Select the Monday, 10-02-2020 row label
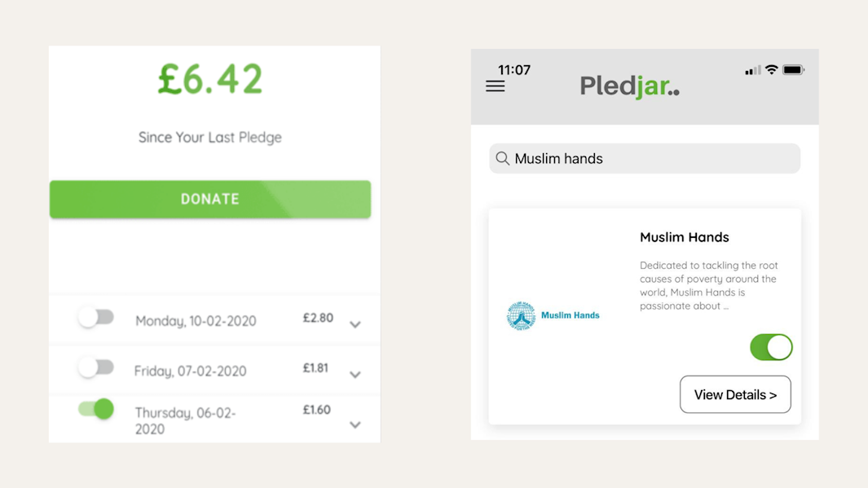Viewport: 868px width, 488px height. pyautogui.click(x=196, y=321)
